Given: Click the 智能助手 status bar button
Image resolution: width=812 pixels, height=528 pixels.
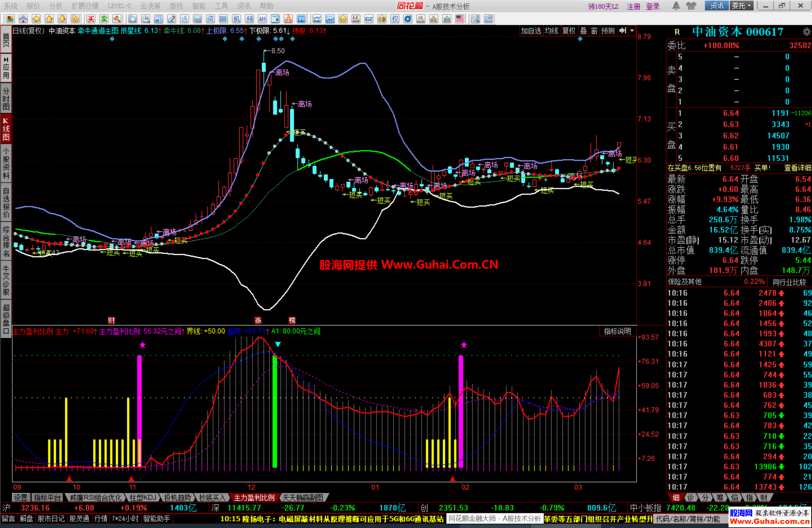Looking at the screenshot, I should click(156, 519).
